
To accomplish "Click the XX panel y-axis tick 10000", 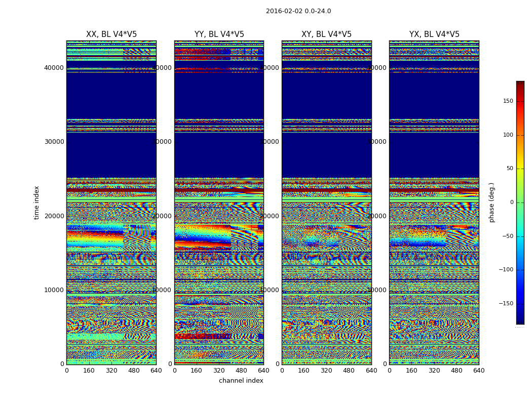I will coord(54,290).
